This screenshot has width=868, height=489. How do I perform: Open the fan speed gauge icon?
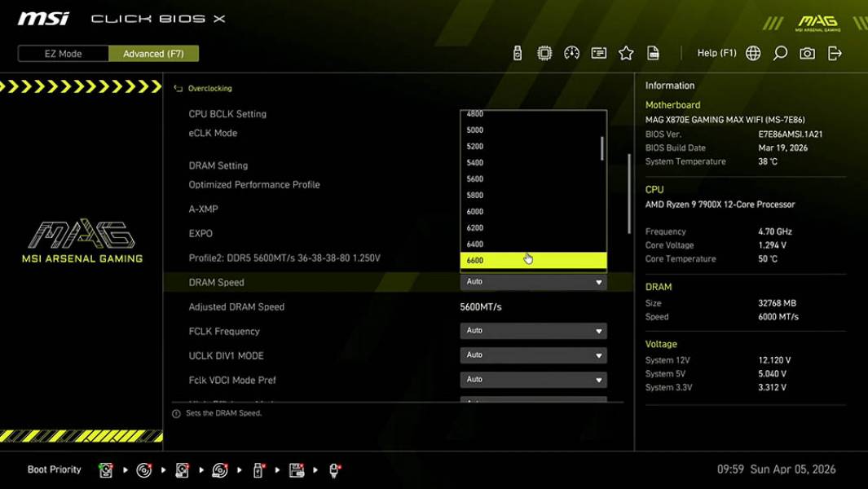(571, 52)
